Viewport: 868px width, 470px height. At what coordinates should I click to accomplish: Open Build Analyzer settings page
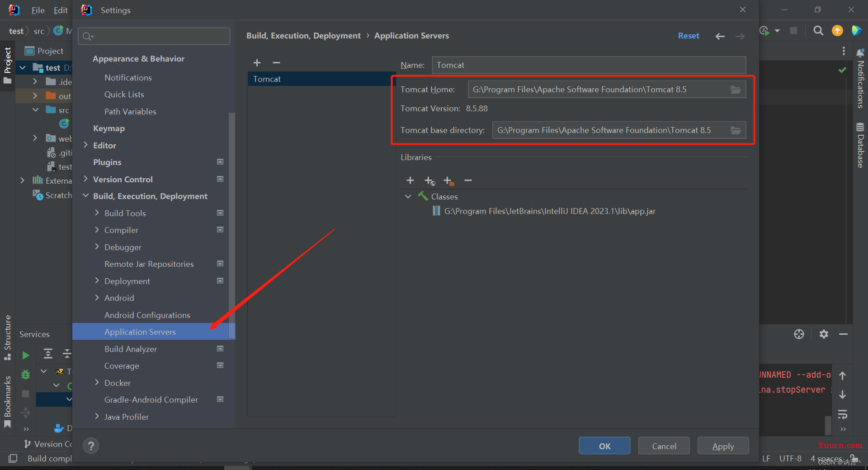tap(131, 349)
